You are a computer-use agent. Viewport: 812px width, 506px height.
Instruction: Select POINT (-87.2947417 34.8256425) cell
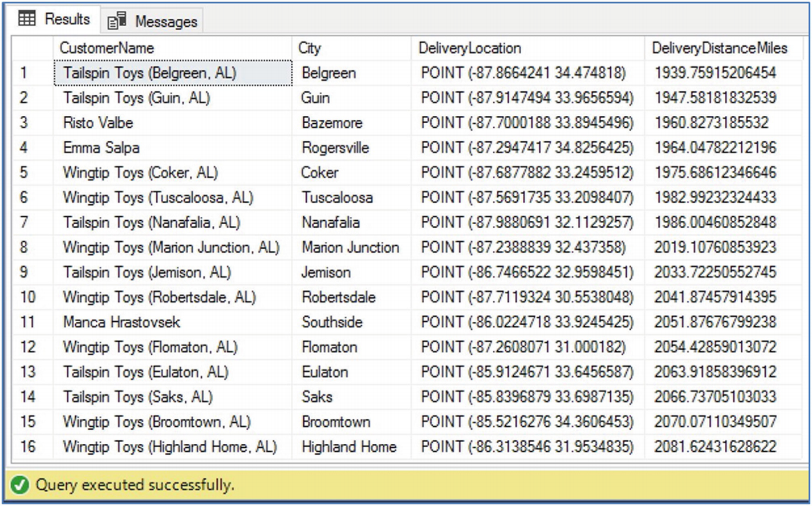(x=528, y=148)
